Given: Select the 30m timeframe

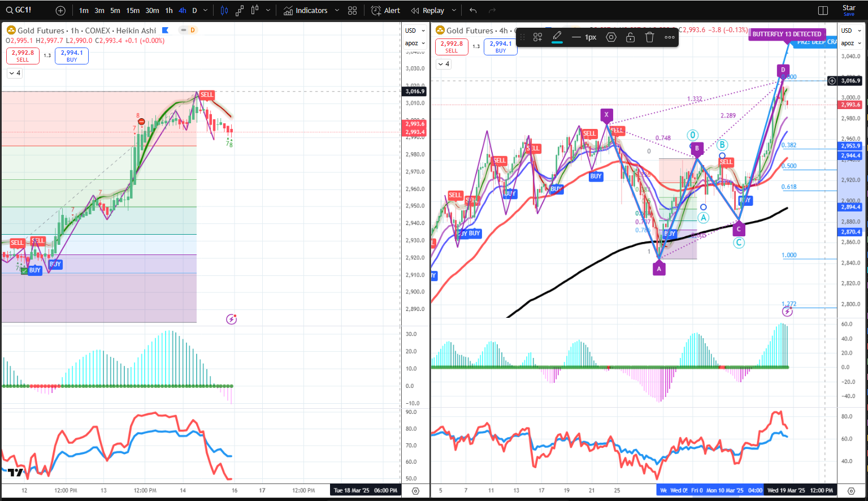Looking at the screenshot, I should [152, 10].
